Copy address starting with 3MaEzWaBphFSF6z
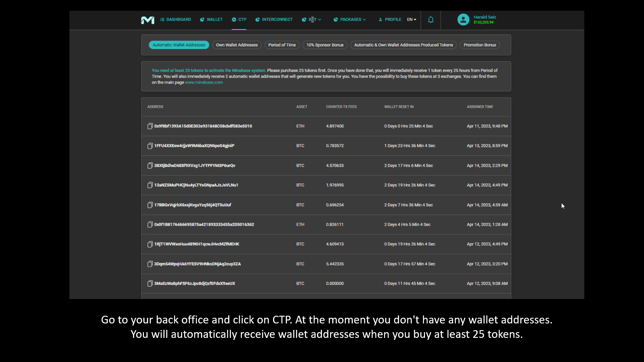 coord(150,284)
